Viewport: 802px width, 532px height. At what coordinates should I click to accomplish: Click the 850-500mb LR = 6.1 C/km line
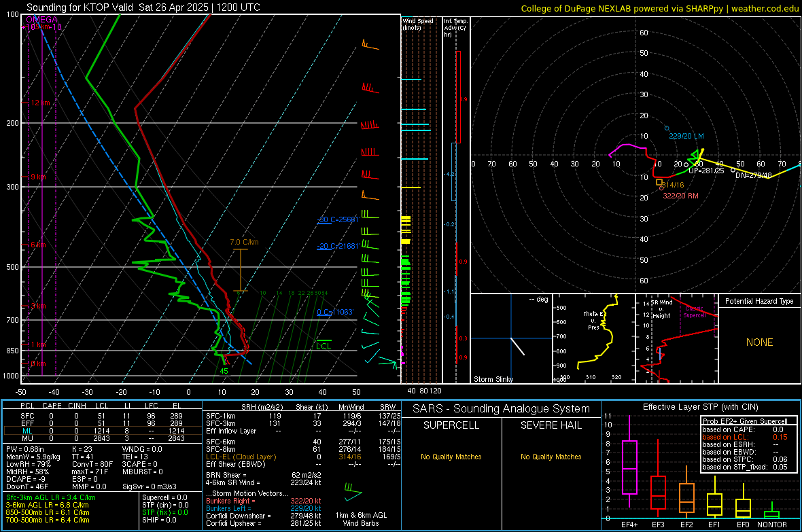pos(48,512)
